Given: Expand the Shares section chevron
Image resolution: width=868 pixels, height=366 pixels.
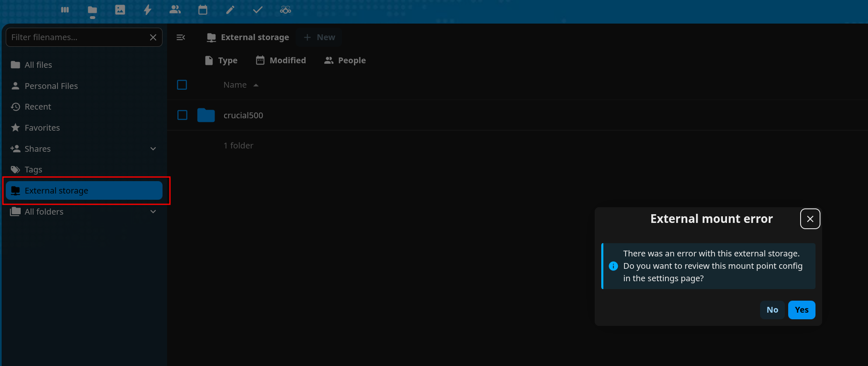Looking at the screenshot, I should pos(153,149).
